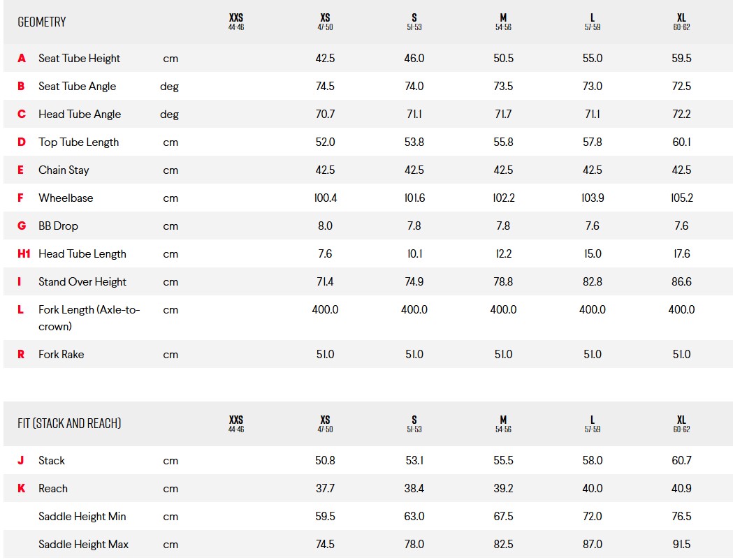The image size is (733, 560).
Task: Click the Seat Tube Height label
Action: click(x=80, y=59)
